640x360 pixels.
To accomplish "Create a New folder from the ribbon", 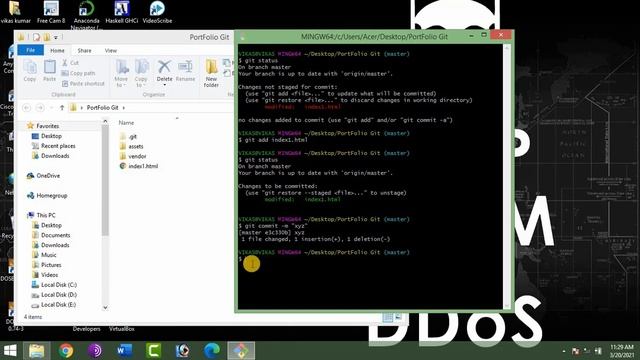I will [211, 73].
